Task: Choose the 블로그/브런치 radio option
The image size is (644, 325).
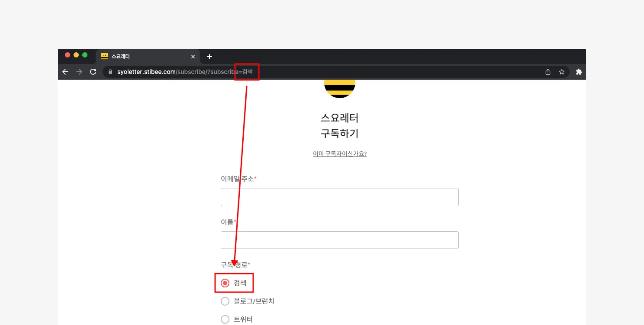Action: [225, 301]
